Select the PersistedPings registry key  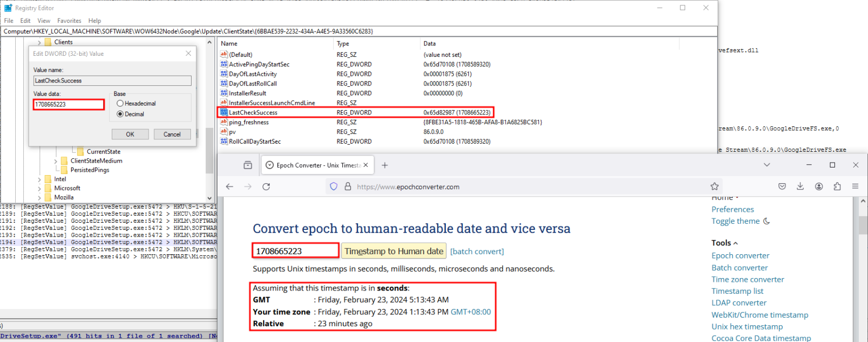pos(90,170)
